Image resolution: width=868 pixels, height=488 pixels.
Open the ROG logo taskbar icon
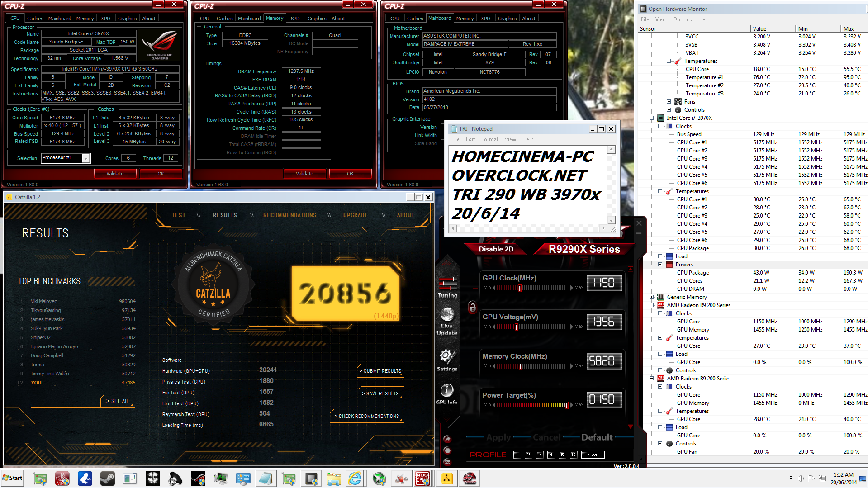coord(198,479)
